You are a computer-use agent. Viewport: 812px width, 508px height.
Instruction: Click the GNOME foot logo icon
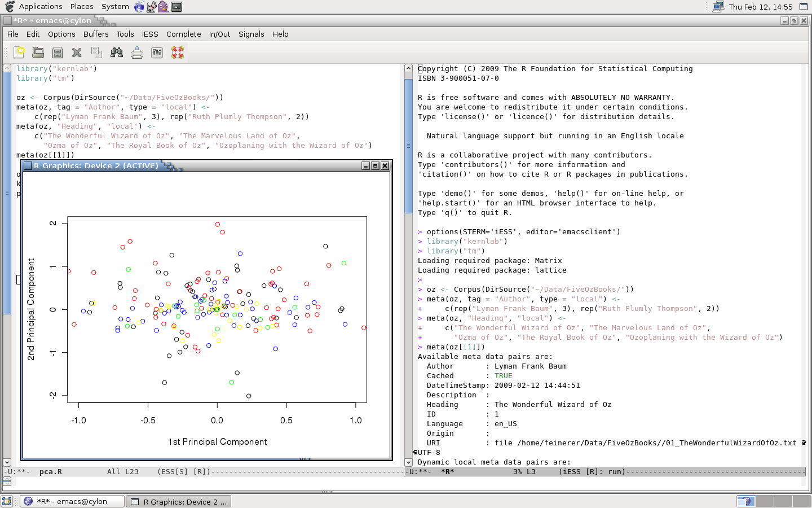tap(10, 7)
